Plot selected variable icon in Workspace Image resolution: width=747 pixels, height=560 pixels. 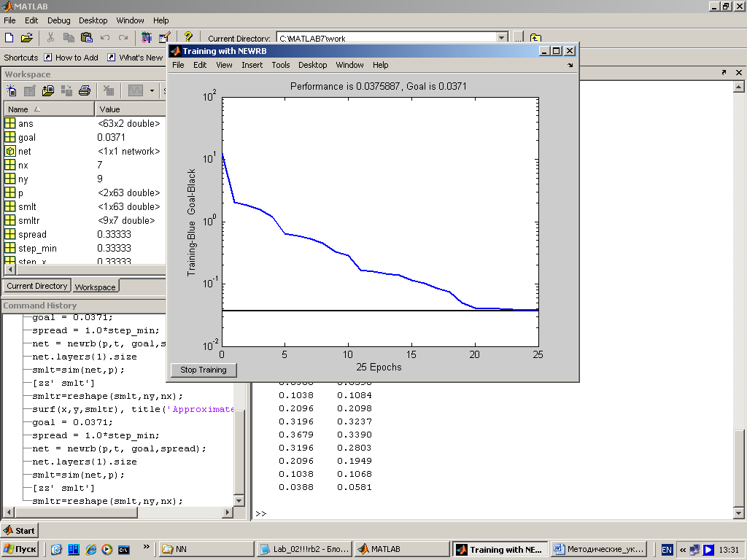135,90
